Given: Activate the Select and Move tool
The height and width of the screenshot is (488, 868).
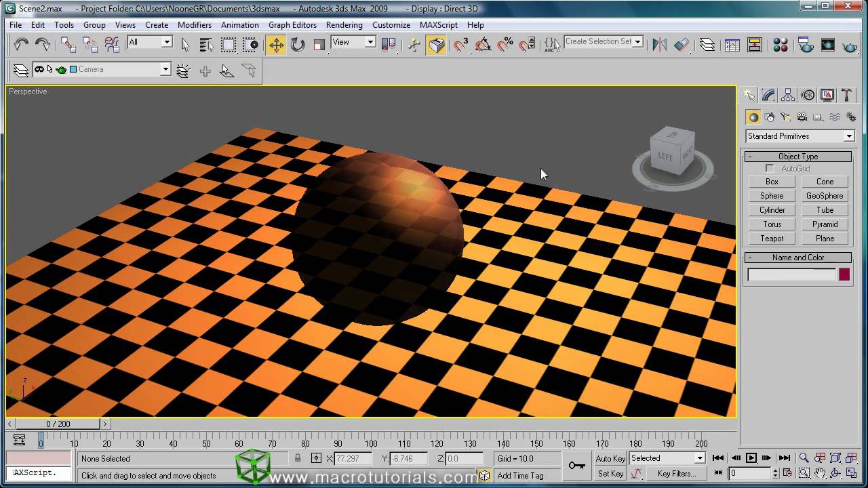Looking at the screenshot, I should coord(276,45).
